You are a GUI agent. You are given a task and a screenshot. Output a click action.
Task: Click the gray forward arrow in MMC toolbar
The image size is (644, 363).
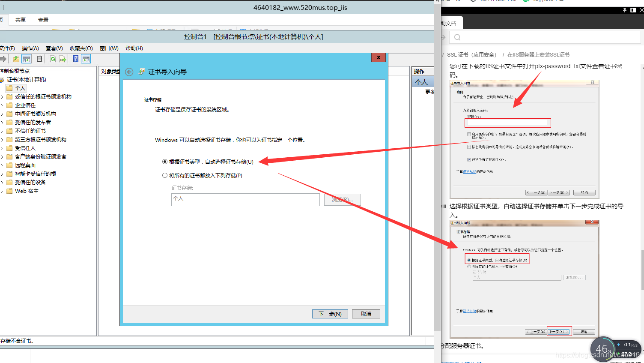[x=3, y=59]
